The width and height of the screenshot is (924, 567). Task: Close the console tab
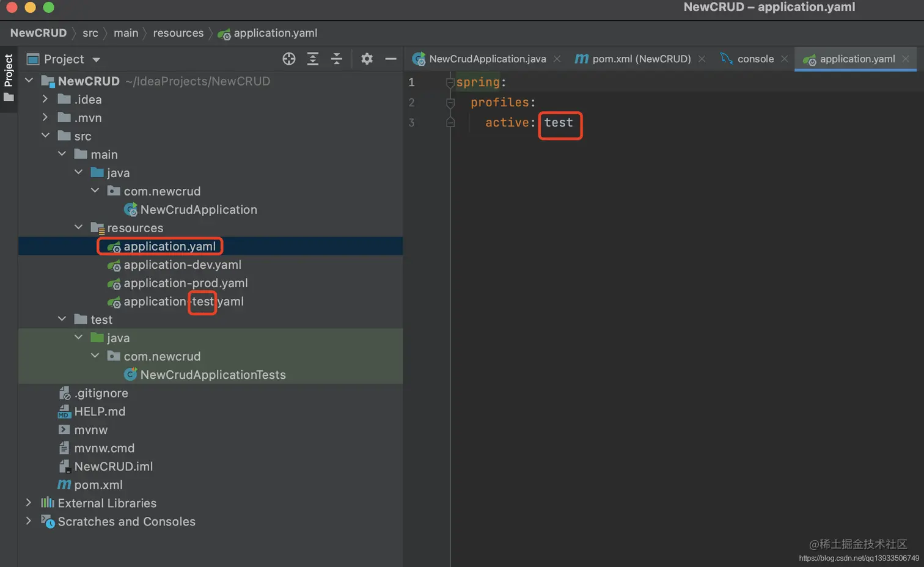(x=785, y=59)
